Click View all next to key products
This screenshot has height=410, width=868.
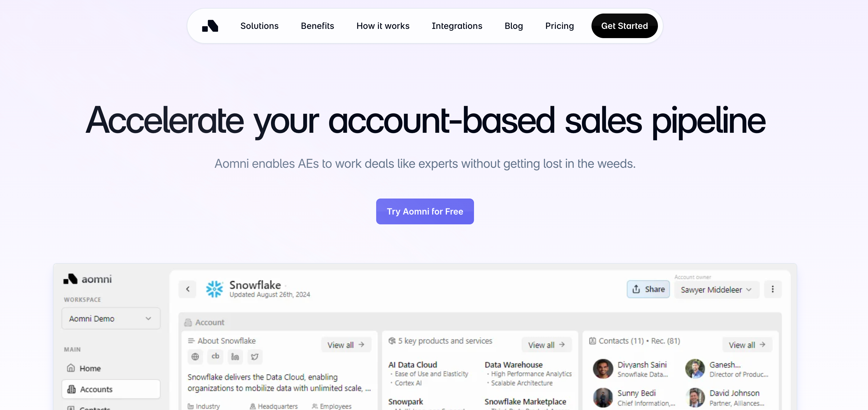(546, 344)
